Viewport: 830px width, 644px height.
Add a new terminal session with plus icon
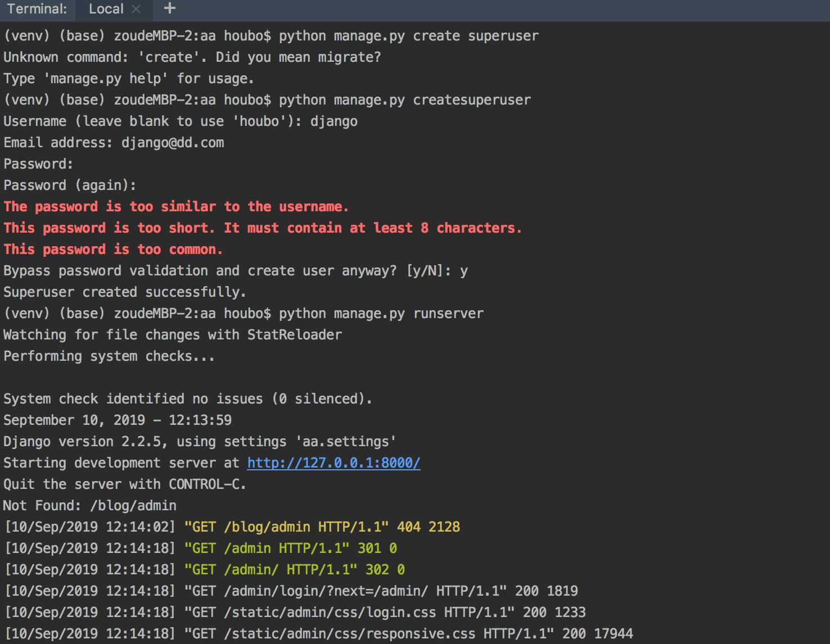tap(169, 8)
